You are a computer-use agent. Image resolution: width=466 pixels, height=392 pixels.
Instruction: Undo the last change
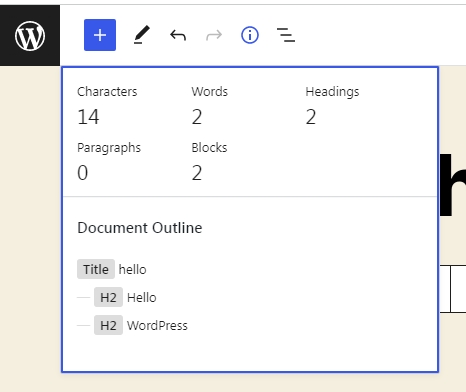click(178, 35)
